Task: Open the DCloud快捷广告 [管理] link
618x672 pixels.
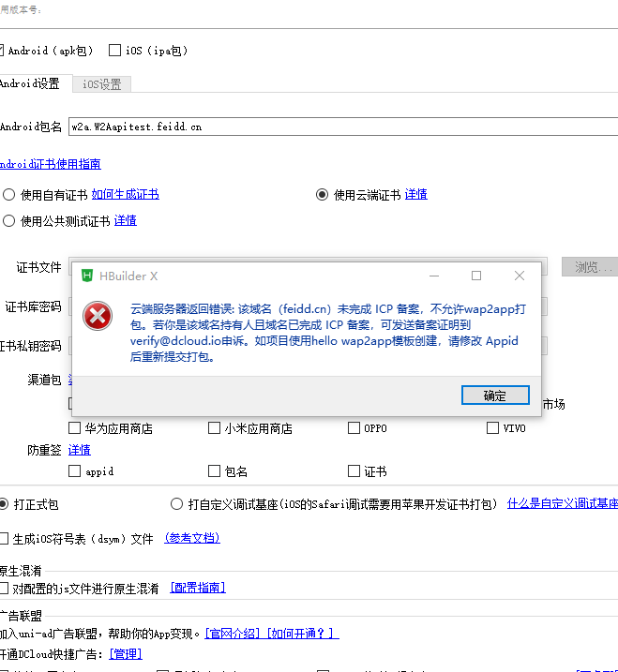Action: (126, 654)
